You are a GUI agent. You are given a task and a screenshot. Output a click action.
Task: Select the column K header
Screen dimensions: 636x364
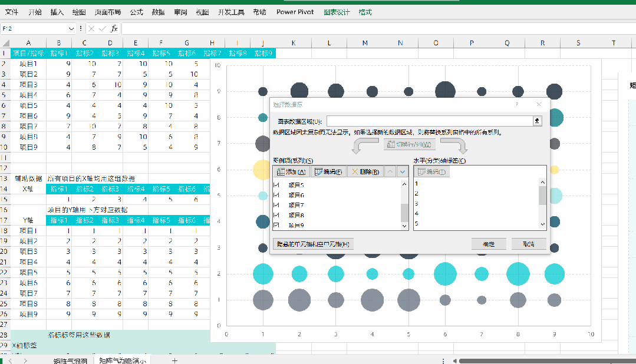[294, 42]
